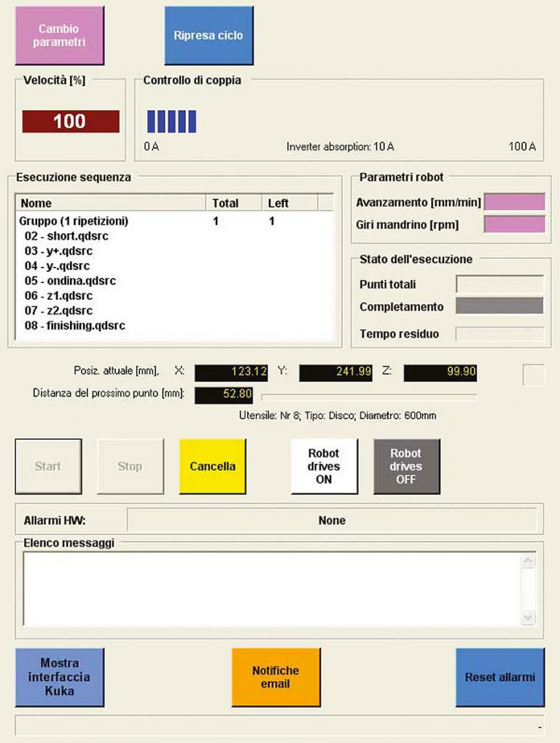The image size is (560, 743).
Task: Select 02 - short.qdsrc in sequence list
Action: pos(66,236)
